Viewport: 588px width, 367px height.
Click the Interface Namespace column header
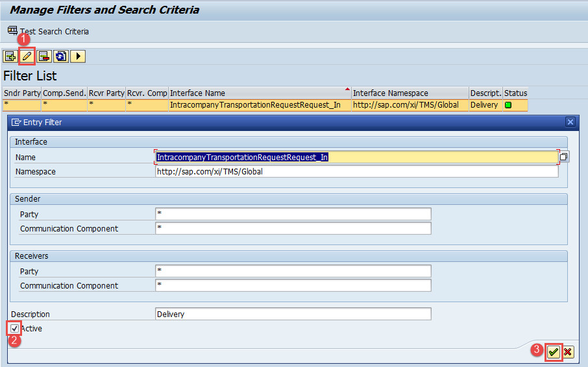pos(409,93)
